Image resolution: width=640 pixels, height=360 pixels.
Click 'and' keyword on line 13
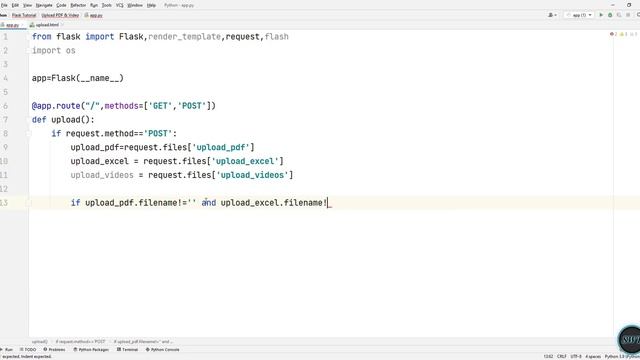pyautogui.click(x=209, y=203)
